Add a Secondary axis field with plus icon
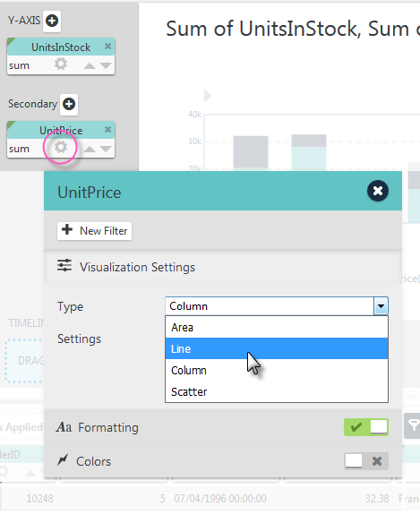 69,105
